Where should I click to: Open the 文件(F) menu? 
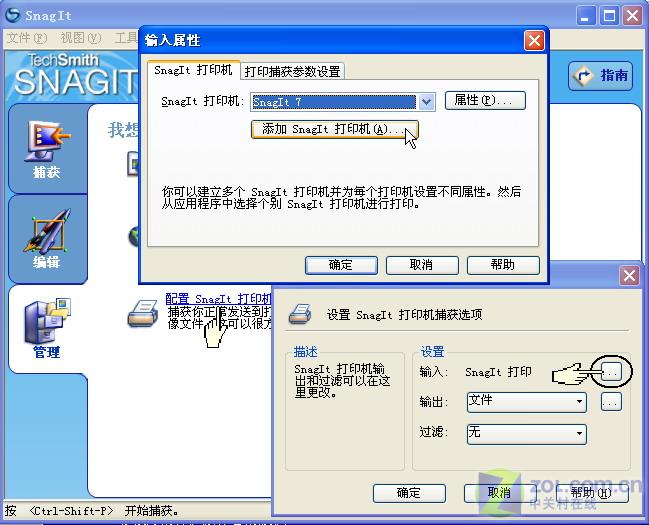[27, 38]
